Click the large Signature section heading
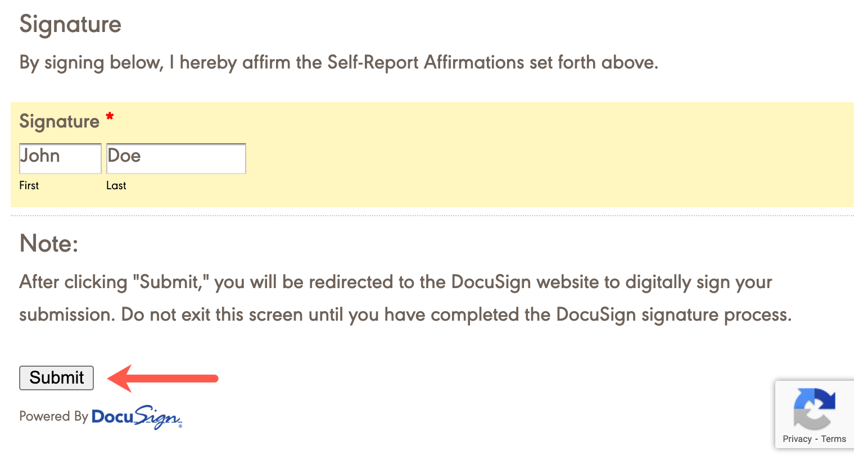868x465 pixels. (x=70, y=24)
